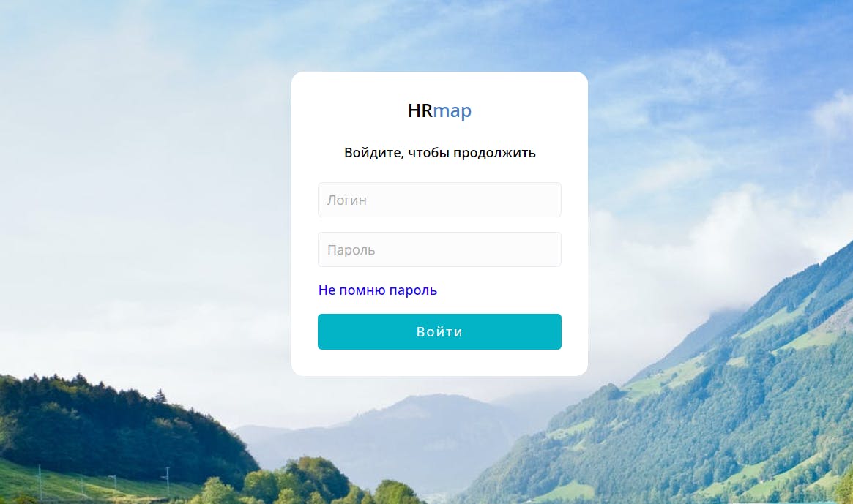Click the Логин placeholder text
This screenshot has width=853, height=504.
(346, 200)
